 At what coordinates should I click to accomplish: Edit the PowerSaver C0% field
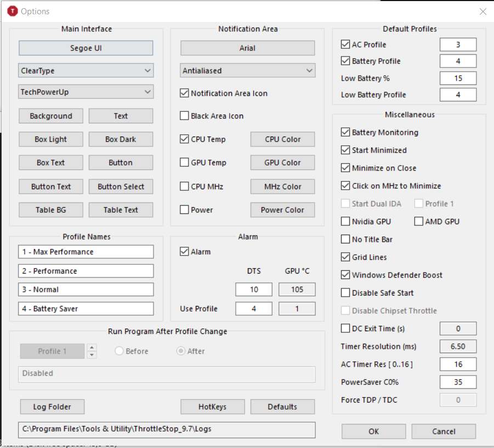[x=458, y=382]
